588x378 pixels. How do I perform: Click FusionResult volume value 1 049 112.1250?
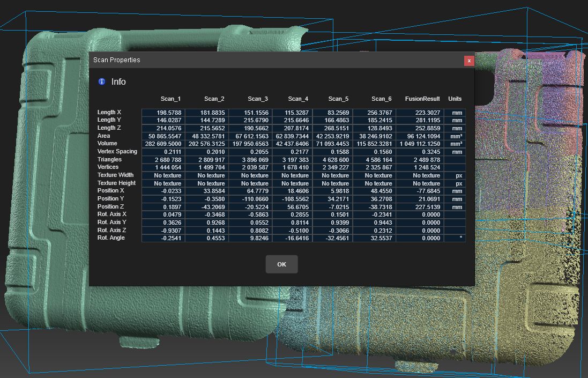click(x=420, y=144)
